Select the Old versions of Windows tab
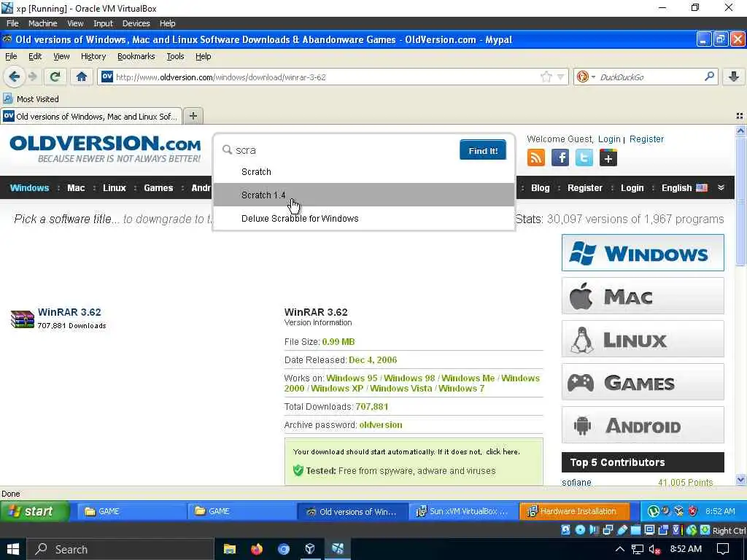 [91, 116]
